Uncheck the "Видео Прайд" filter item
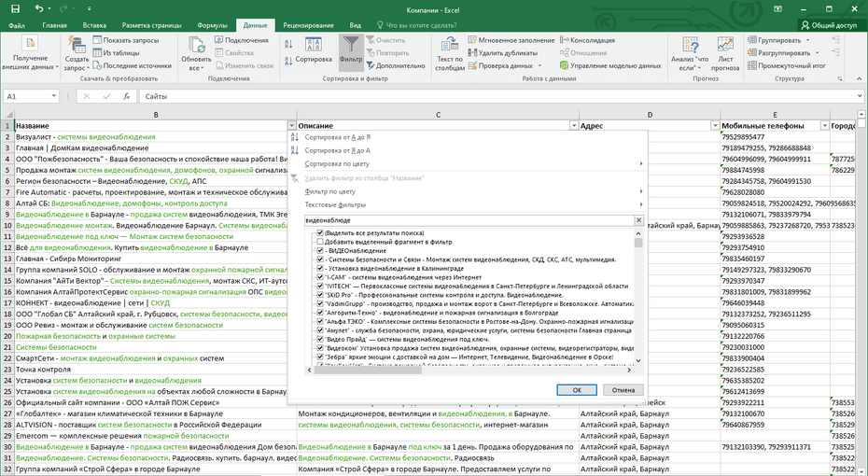Viewport: 868px width, 476px height. [x=320, y=340]
